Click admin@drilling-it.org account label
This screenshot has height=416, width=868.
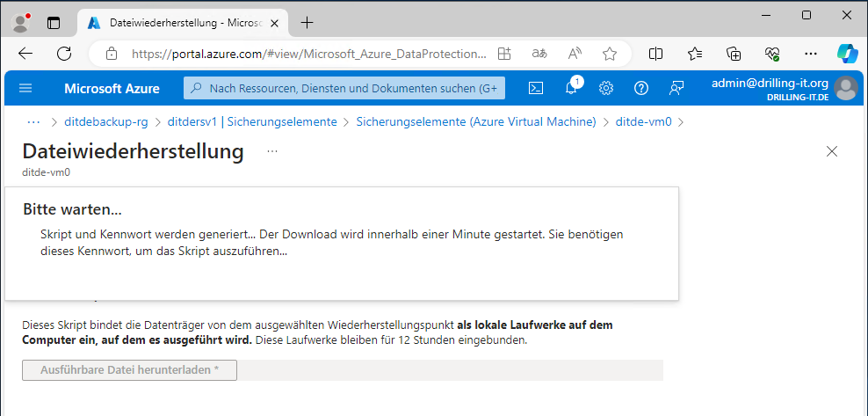[x=770, y=83]
